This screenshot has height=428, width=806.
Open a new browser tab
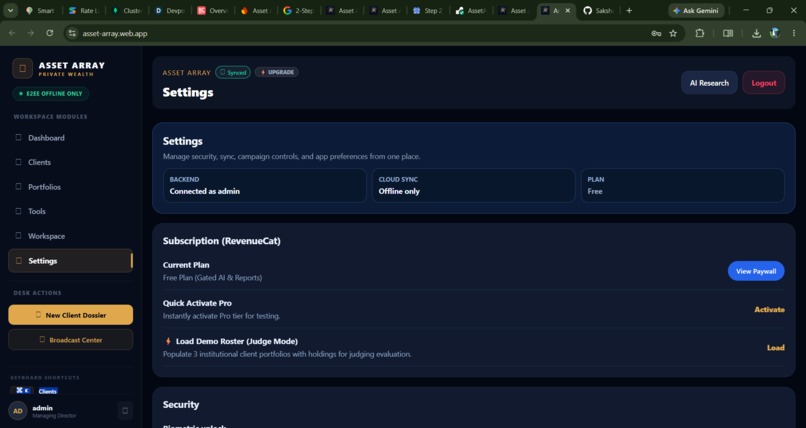629,10
